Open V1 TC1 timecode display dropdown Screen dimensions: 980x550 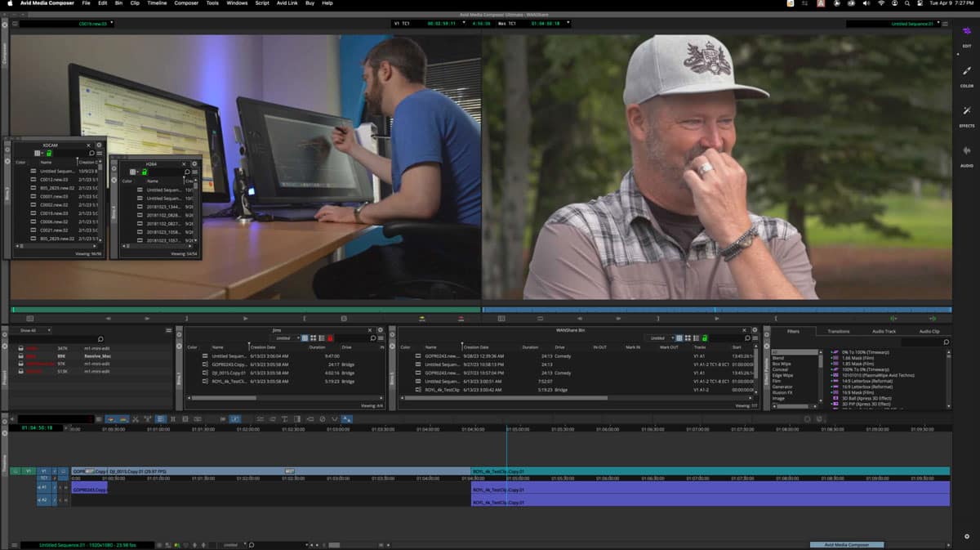point(464,24)
